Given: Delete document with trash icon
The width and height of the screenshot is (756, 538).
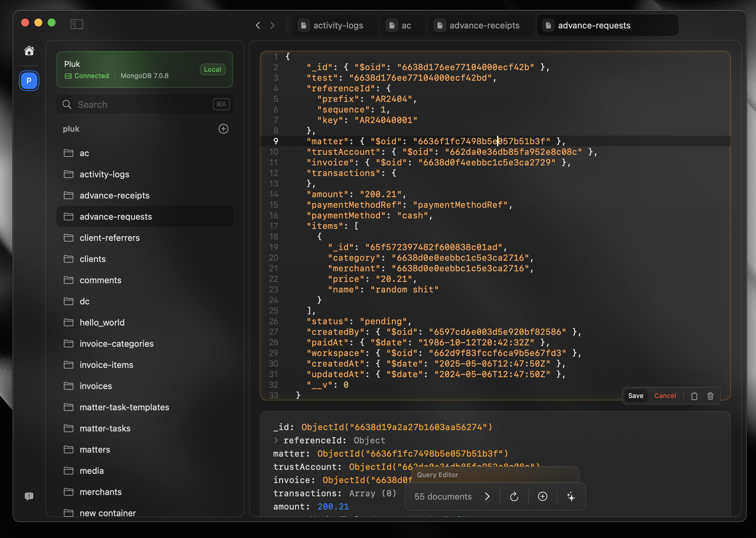Looking at the screenshot, I should point(710,395).
